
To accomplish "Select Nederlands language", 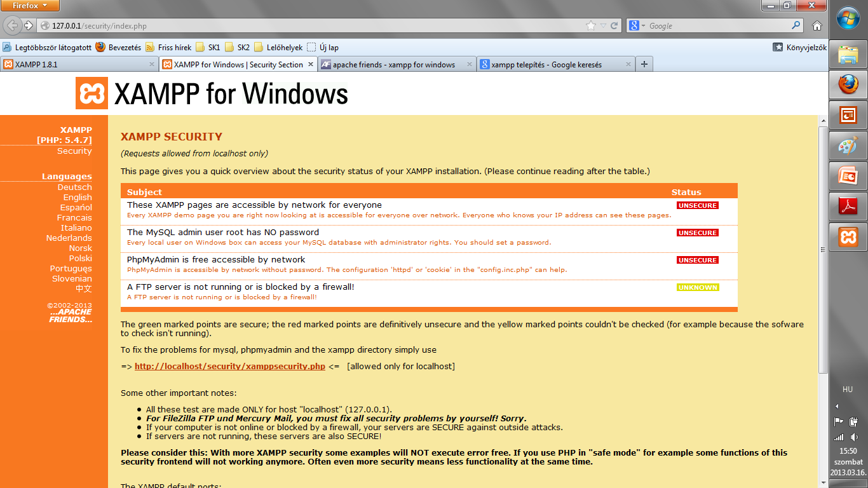I will [69, 238].
